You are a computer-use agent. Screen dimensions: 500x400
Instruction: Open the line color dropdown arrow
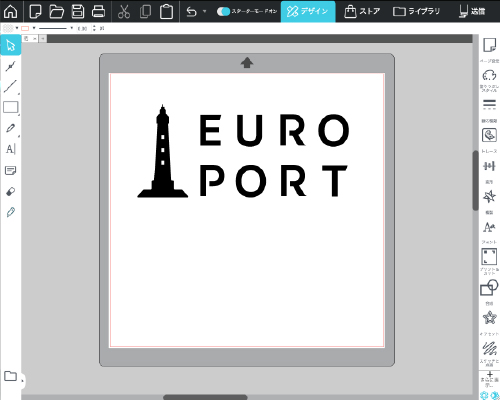pos(34,28)
